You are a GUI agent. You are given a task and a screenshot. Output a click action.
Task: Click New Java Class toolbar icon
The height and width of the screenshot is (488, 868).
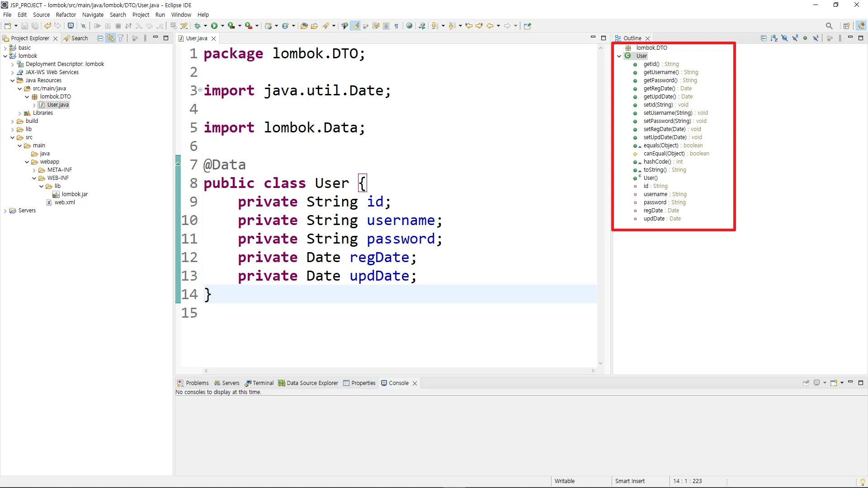click(x=286, y=26)
